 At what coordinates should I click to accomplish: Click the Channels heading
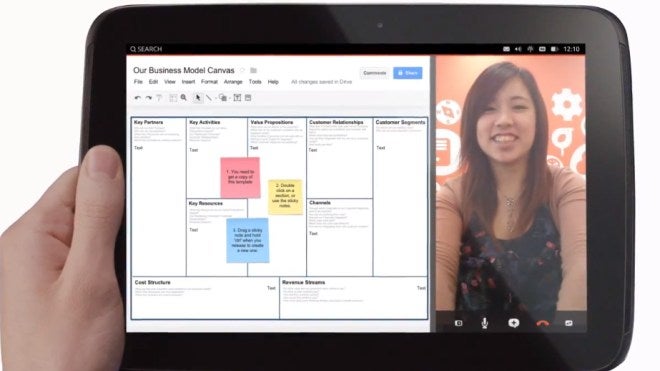pyautogui.click(x=320, y=203)
